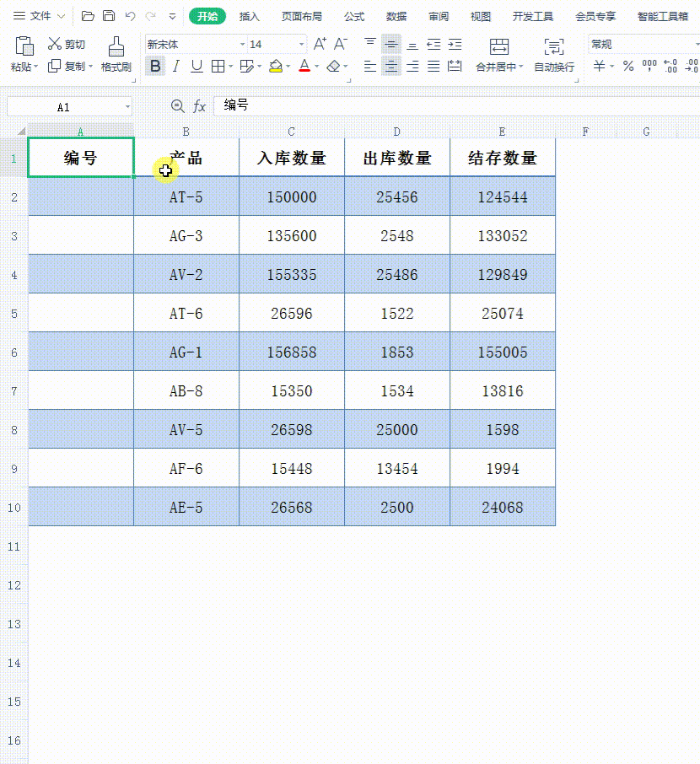Apply bold formatting with the B icon

(x=155, y=65)
